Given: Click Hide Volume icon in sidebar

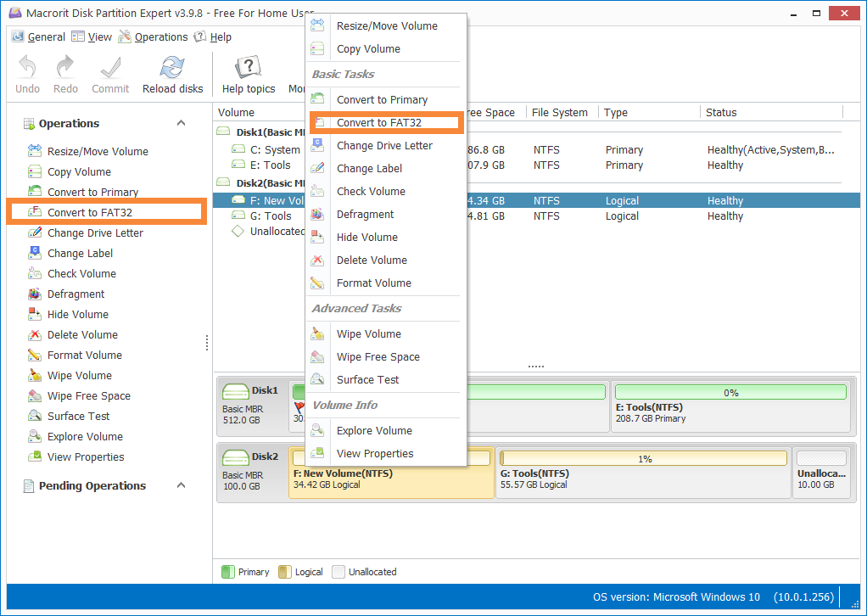Looking at the screenshot, I should click(34, 314).
